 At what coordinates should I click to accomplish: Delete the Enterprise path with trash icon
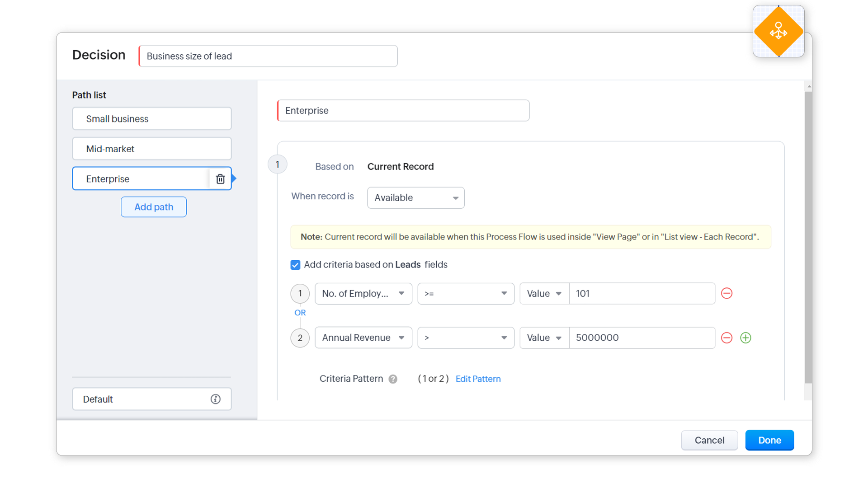pos(220,179)
